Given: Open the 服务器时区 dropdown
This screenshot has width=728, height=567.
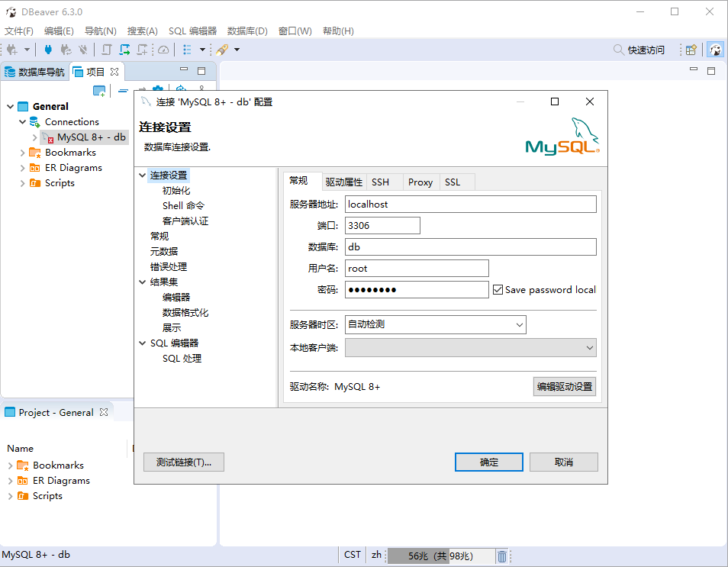Looking at the screenshot, I should 436,324.
